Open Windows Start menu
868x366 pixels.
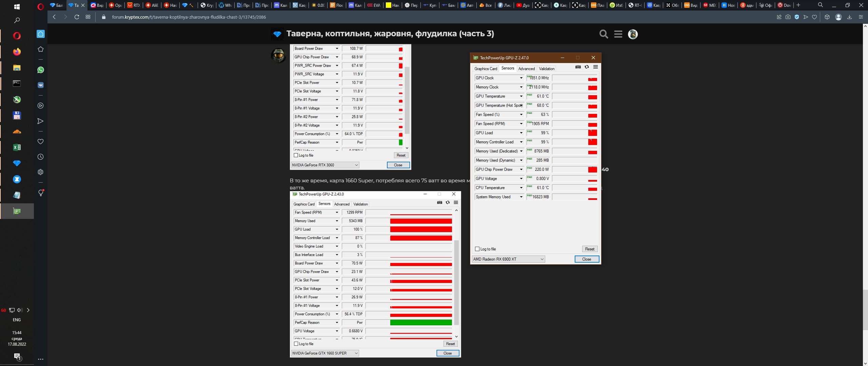point(17,6)
